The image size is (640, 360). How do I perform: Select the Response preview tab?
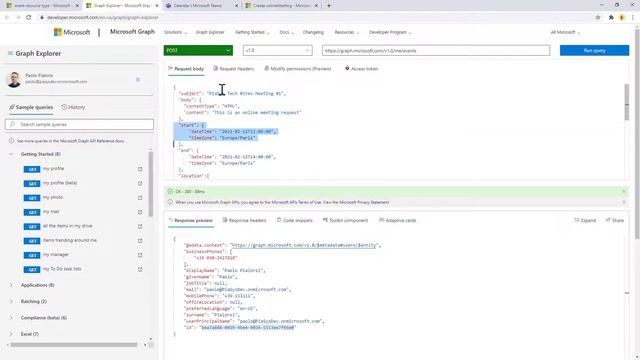click(x=191, y=220)
